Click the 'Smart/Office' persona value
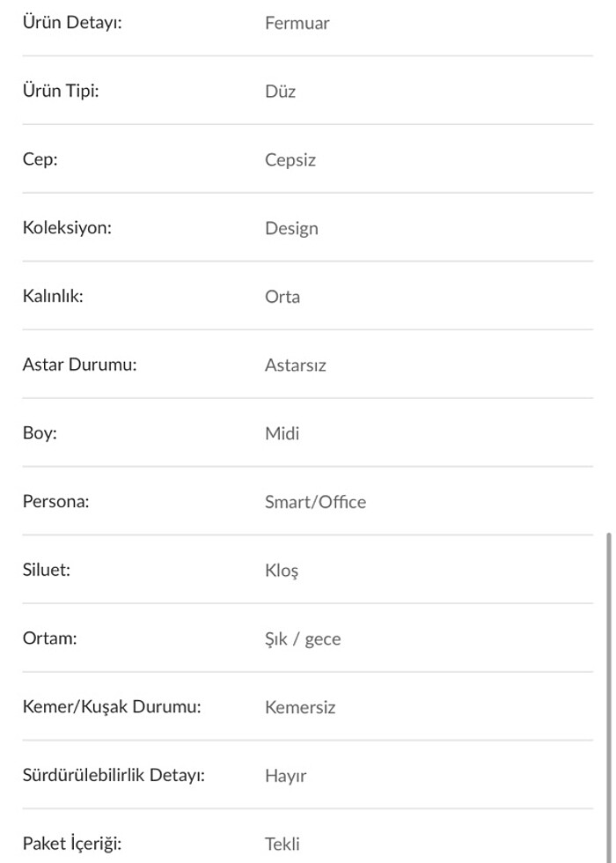Image resolution: width=616 pixels, height=863 pixels. (315, 502)
